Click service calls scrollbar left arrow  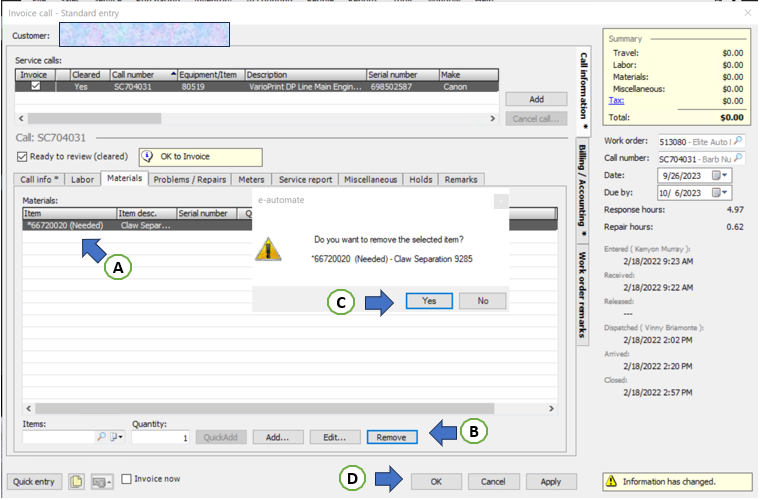point(21,118)
